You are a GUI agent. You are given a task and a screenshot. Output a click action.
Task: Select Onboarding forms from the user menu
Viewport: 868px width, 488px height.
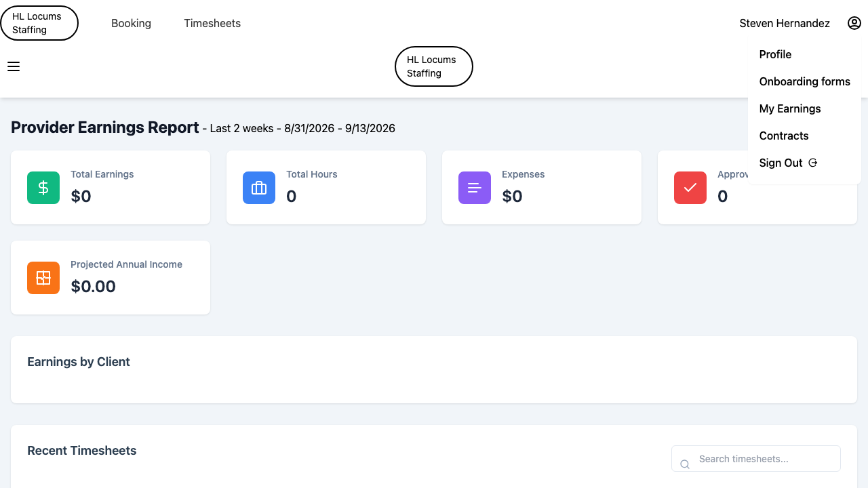pyautogui.click(x=804, y=81)
